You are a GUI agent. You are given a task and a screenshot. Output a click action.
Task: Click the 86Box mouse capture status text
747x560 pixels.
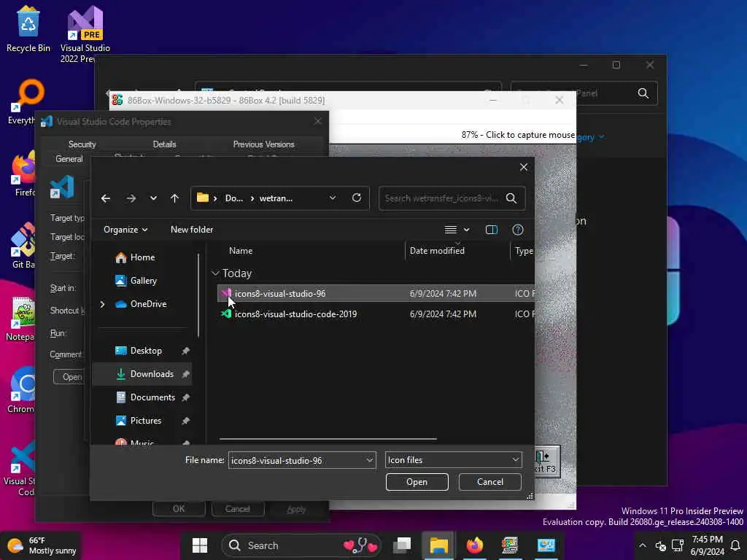tap(518, 135)
